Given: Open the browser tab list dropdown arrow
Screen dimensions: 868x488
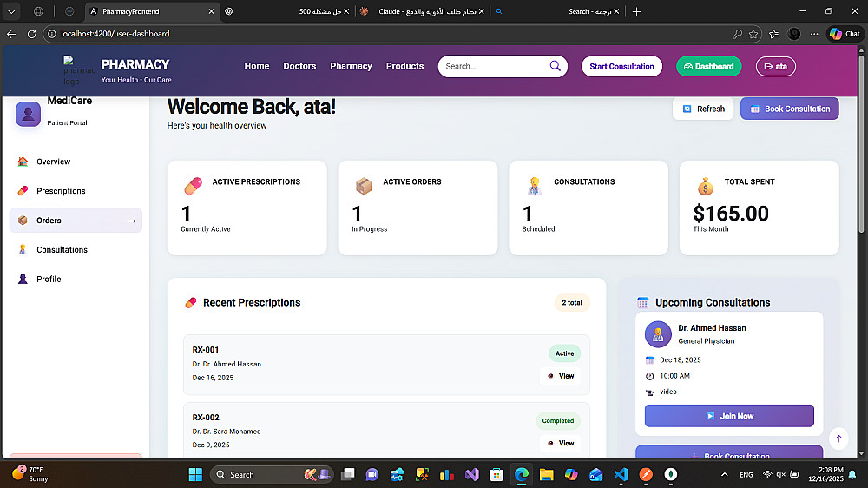Looking at the screenshot, I should (11, 11).
